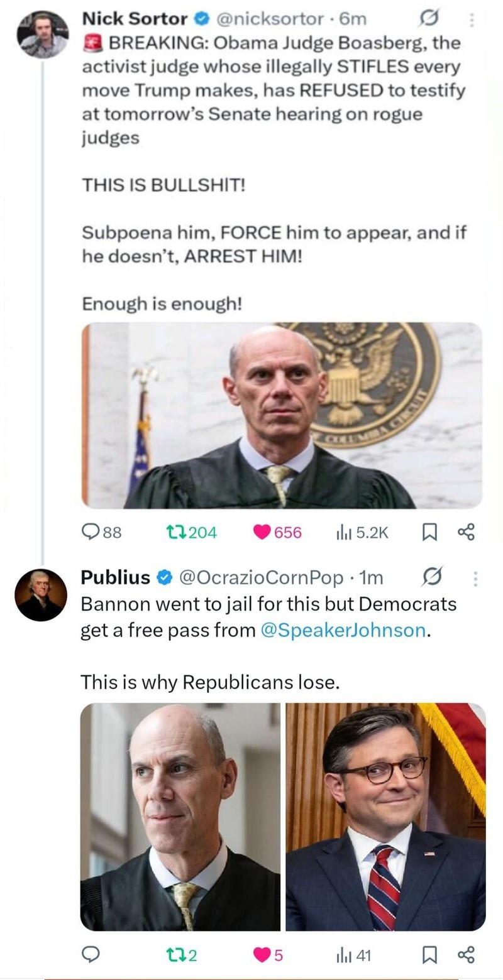This screenshot has width=503, height=980.
Task: Open Grok icon on Publius's reply
Action: pyautogui.click(x=433, y=577)
